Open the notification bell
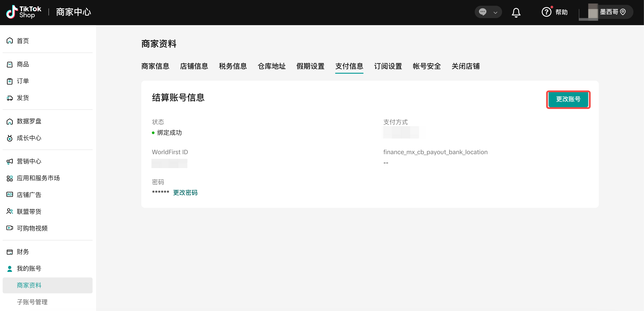Viewport: 644px width, 311px height. tap(516, 12)
